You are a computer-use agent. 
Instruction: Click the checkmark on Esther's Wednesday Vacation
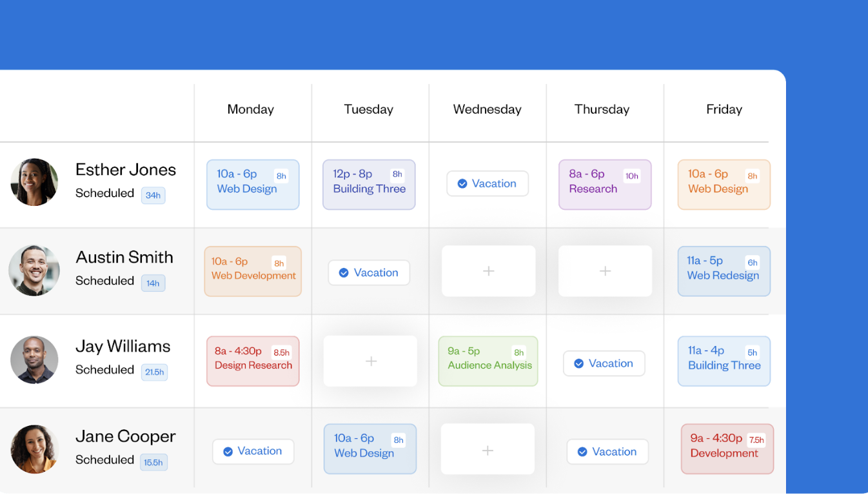tap(462, 184)
